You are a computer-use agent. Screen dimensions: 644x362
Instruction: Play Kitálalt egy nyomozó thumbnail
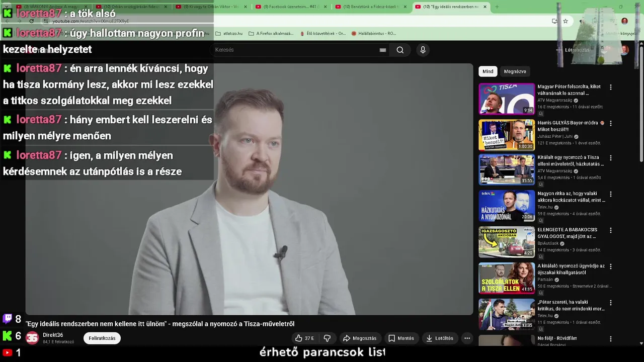[x=506, y=170]
